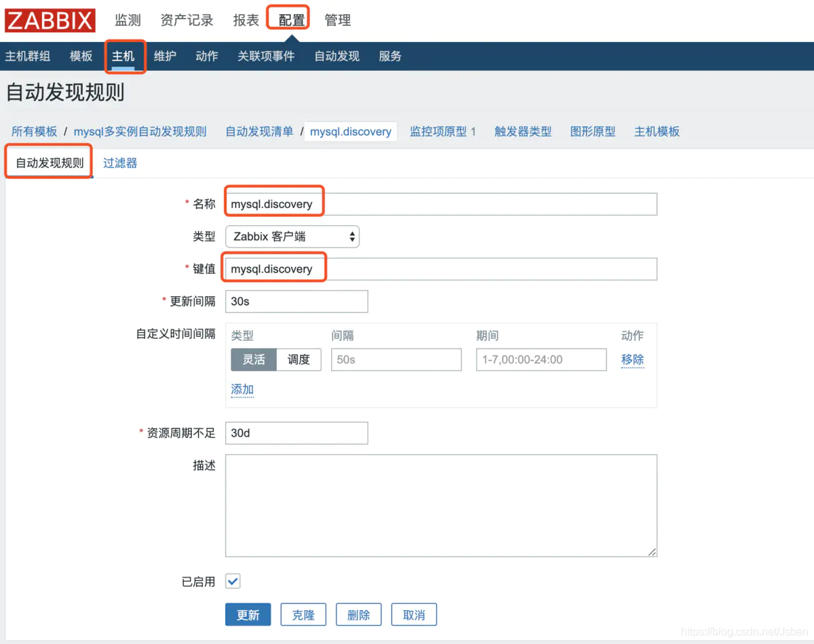This screenshot has height=644, width=814.
Task: Click 移除 to remove custom interval
Action: [632, 360]
